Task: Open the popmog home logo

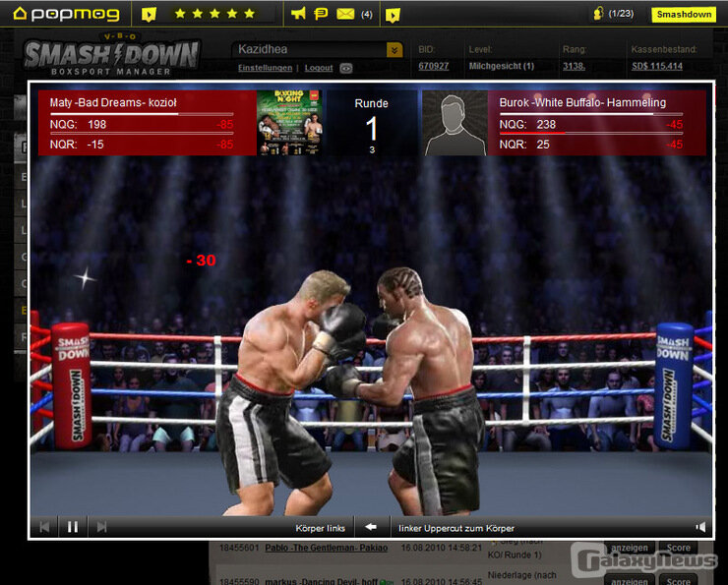Action: (66, 14)
